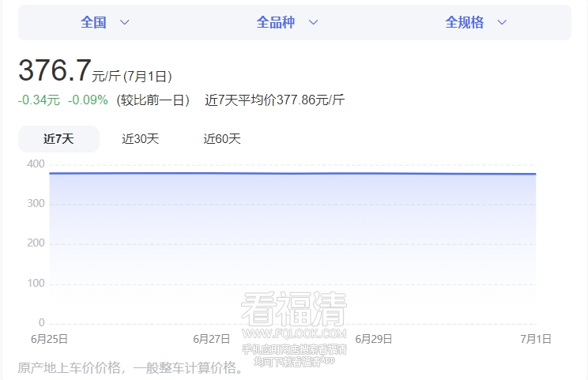Click the chevron arrow beside 全品种

[x=313, y=23]
